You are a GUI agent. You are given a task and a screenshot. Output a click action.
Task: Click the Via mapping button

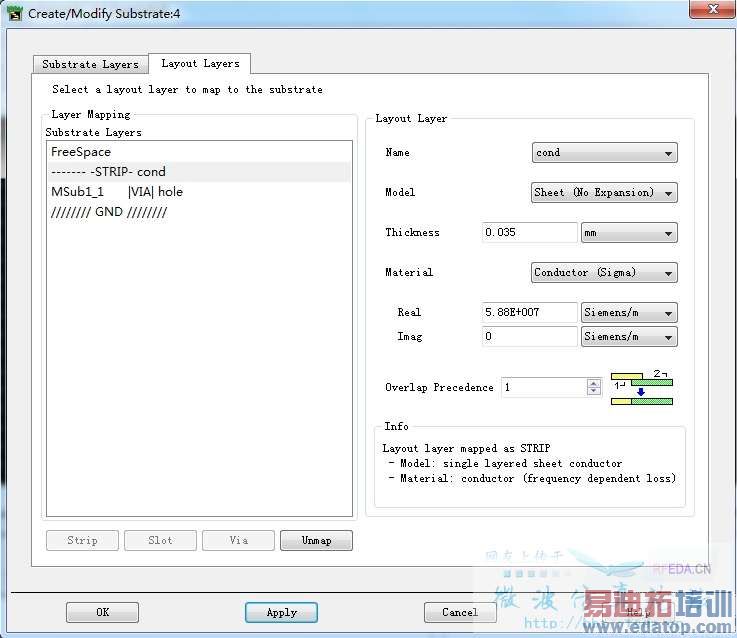tap(238, 541)
